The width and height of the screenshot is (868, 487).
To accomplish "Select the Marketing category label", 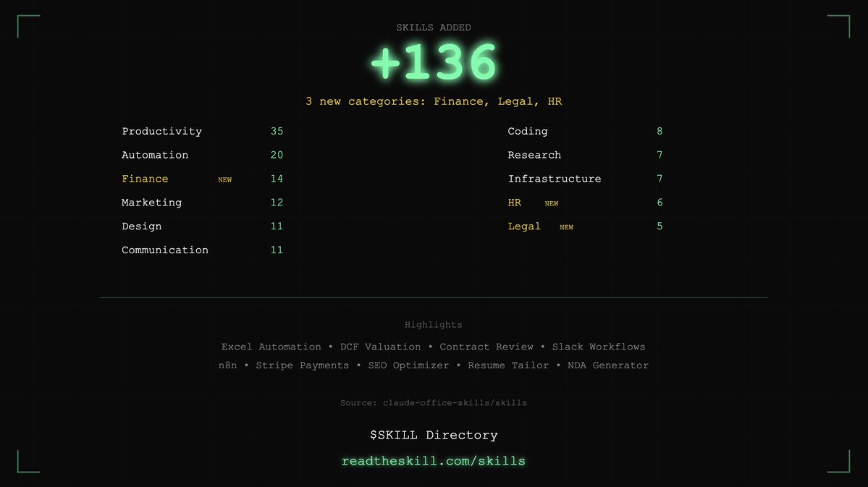I will click(152, 203).
